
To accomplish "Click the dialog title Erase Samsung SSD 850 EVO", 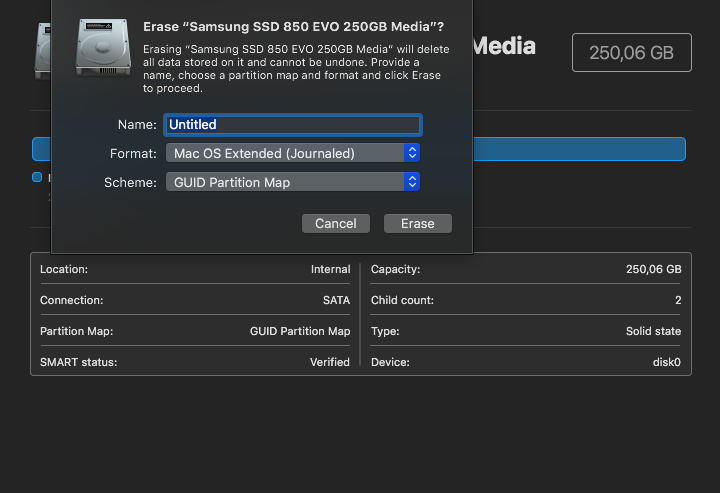I will (293, 27).
